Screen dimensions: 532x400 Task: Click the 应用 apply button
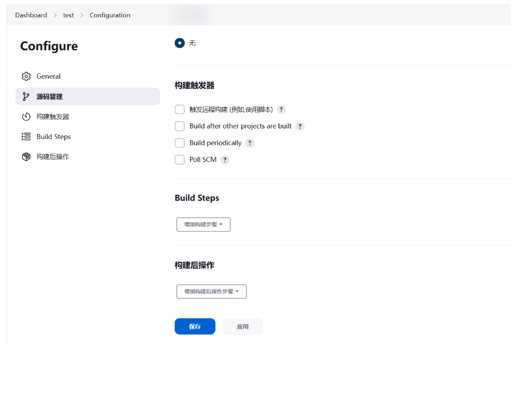pyautogui.click(x=242, y=326)
